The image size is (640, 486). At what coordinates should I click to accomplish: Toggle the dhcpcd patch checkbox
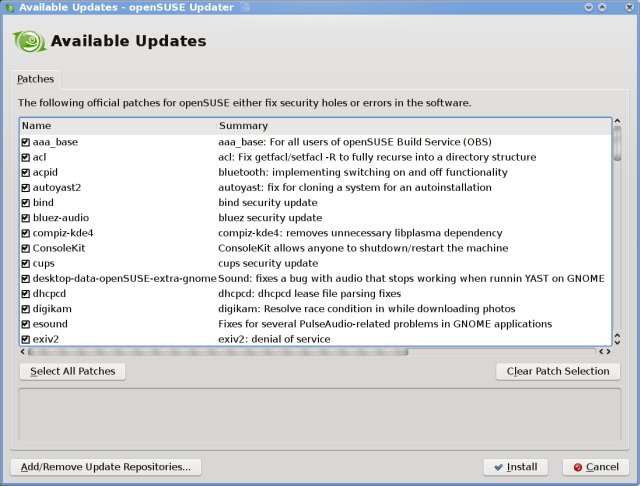click(26, 293)
